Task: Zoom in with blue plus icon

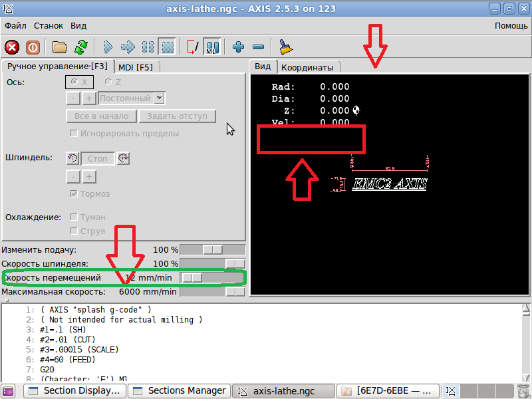Action: coord(238,47)
